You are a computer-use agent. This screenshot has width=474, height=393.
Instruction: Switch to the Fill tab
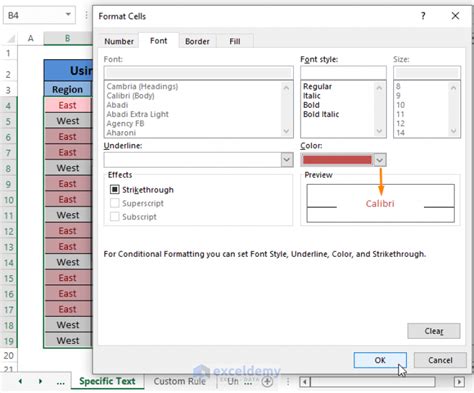[235, 41]
